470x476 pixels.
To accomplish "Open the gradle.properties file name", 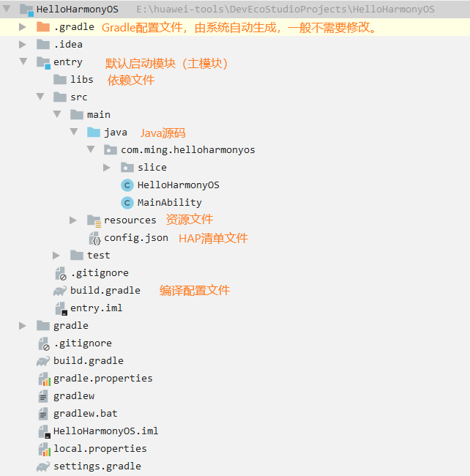I will tap(103, 379).
